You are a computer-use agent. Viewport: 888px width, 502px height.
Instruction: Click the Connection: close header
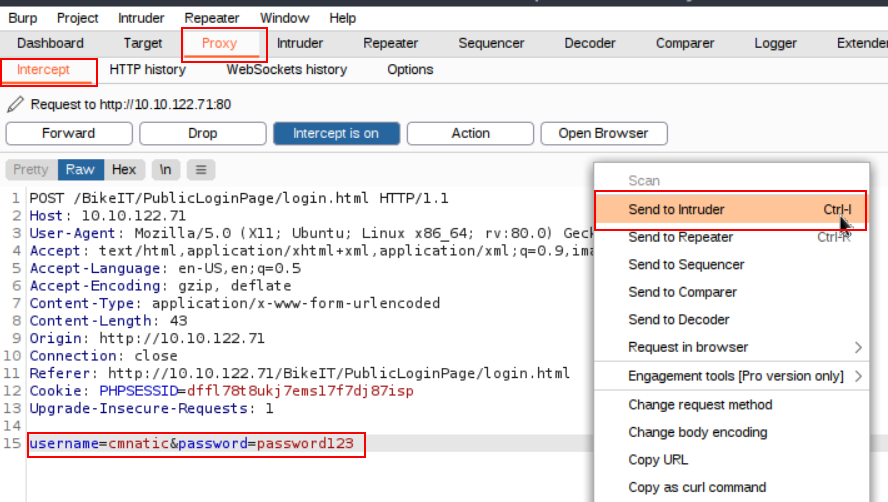click(x=103, y=356)
